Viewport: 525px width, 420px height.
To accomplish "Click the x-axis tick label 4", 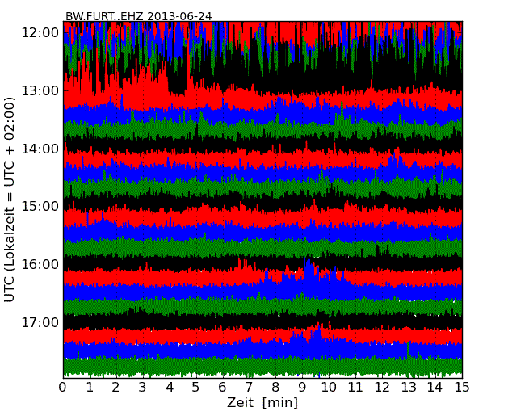I will click(170, 388).
